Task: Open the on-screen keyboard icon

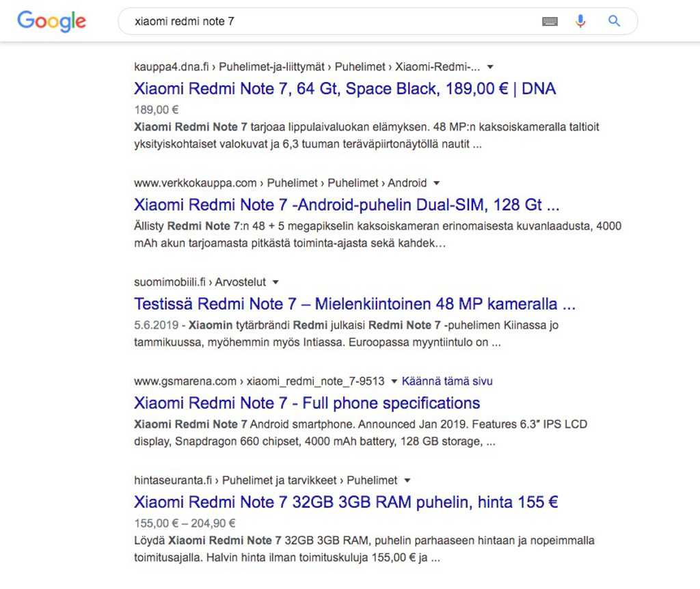Action: [x=550, y=21]
